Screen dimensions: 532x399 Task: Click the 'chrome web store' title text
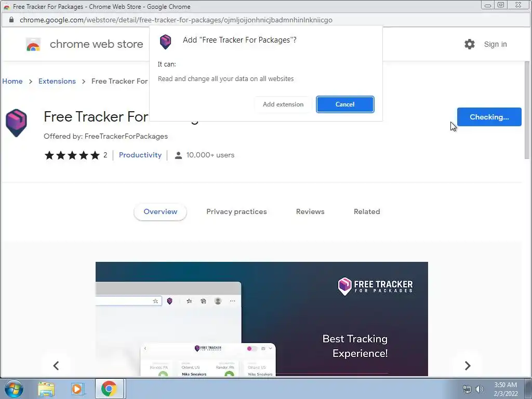pos(96,44)
